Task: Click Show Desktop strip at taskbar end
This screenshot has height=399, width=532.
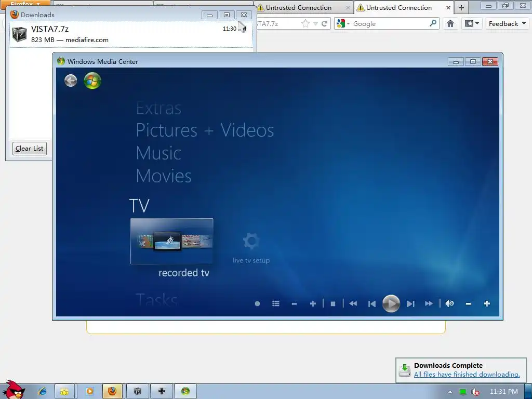Action: click(x=528, y=391)
